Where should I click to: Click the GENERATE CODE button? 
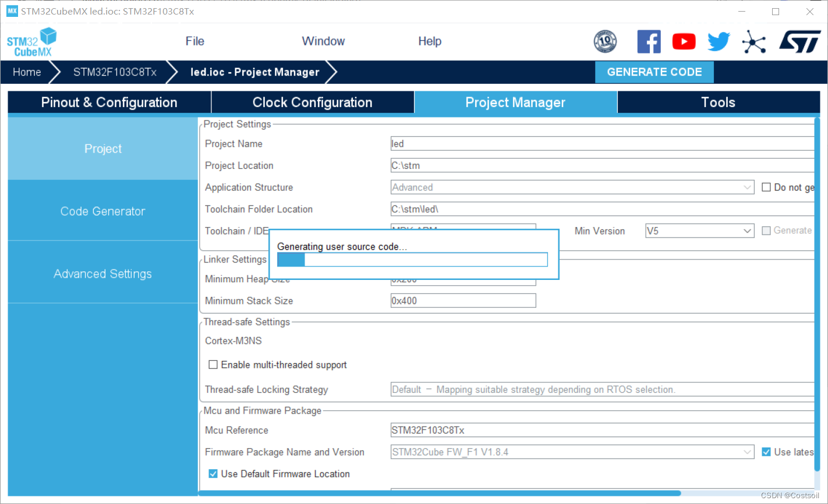click(x=654, y=72)
